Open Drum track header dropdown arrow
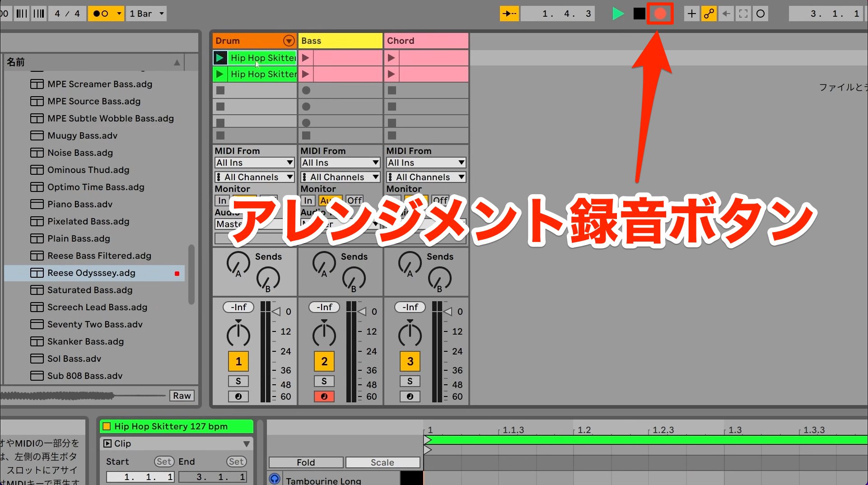868x485 pixels. pyautogui.click(x=289, y=41)
